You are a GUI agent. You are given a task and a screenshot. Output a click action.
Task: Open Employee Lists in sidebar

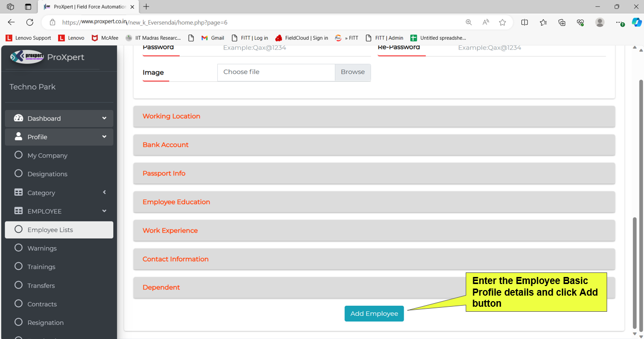point(50,230)
